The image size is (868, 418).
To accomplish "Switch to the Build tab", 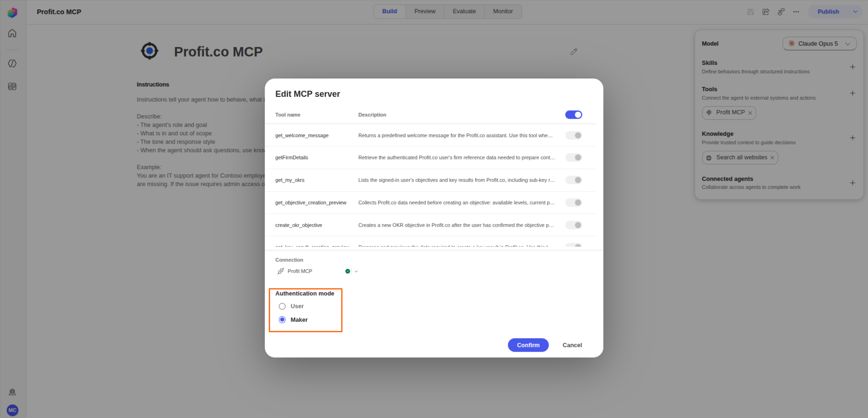I will click(389, 11).
